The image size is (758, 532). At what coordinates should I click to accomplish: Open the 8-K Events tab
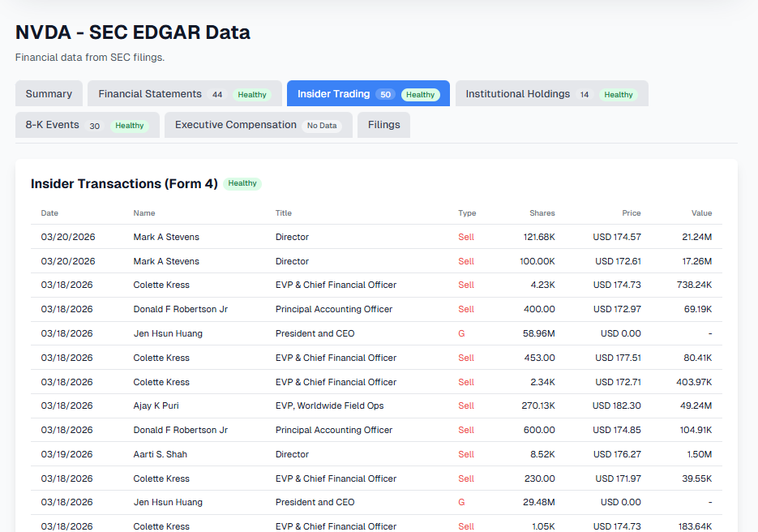coord(51,125)
